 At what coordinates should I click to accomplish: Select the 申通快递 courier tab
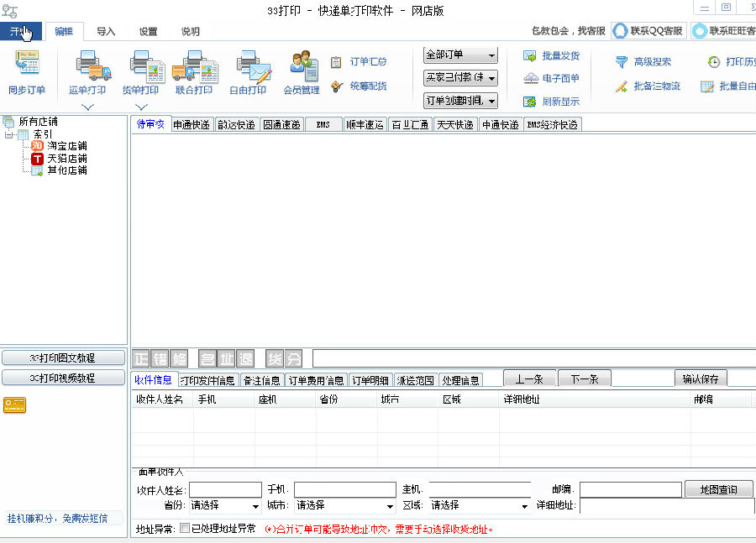coord(192,125)
